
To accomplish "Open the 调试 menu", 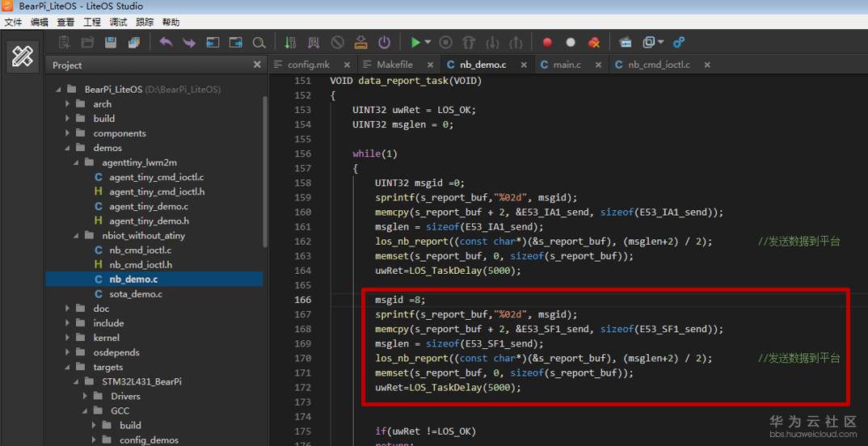I will 119,22.
